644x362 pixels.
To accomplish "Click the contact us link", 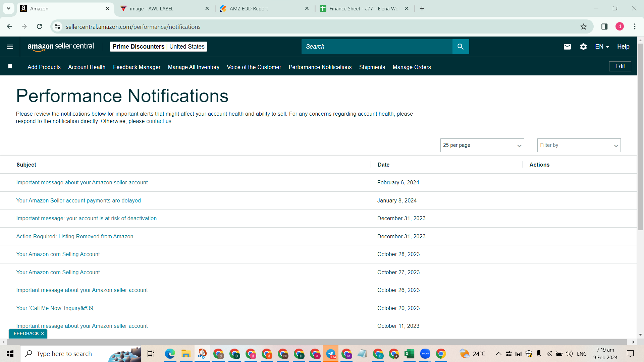I will point(159,121).
